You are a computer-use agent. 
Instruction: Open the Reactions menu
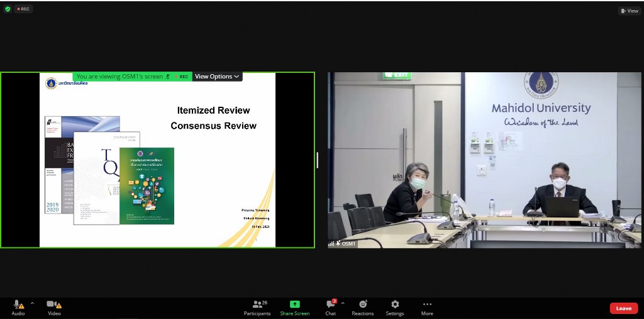point(362,305)
